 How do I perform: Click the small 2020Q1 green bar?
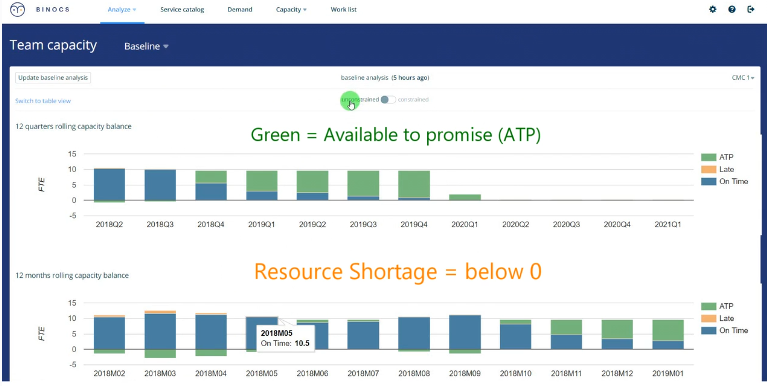(x=465, y=197)
